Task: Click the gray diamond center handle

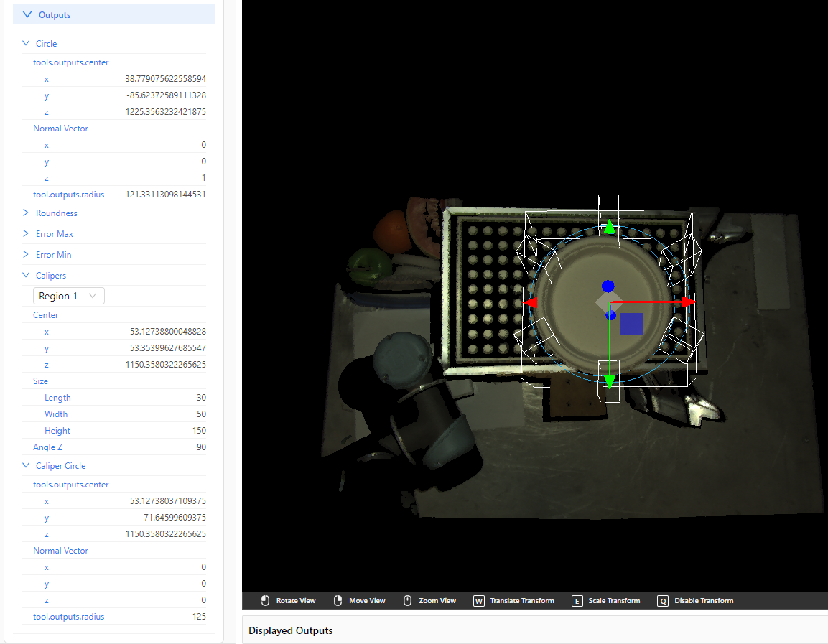Action: tap(608, 302)
